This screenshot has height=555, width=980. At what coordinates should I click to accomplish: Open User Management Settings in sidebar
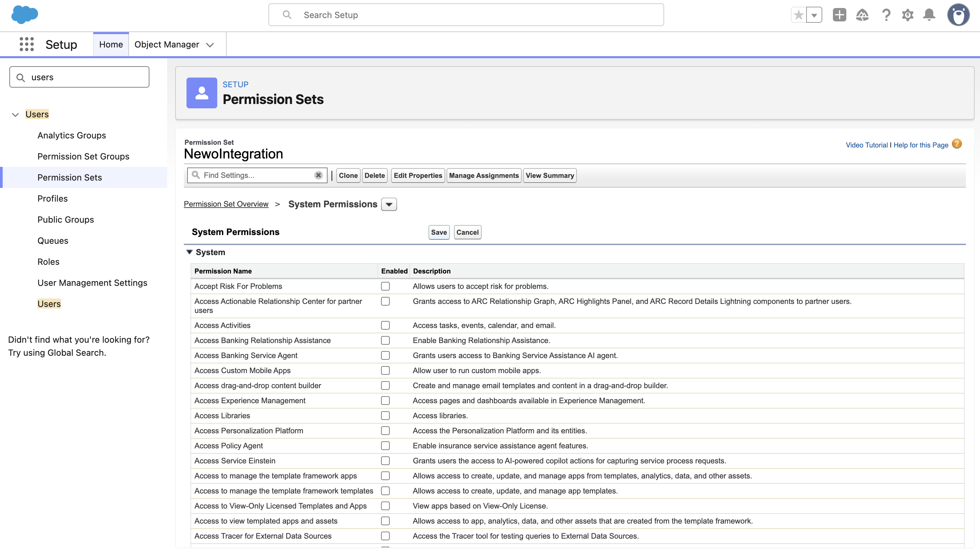92,283
